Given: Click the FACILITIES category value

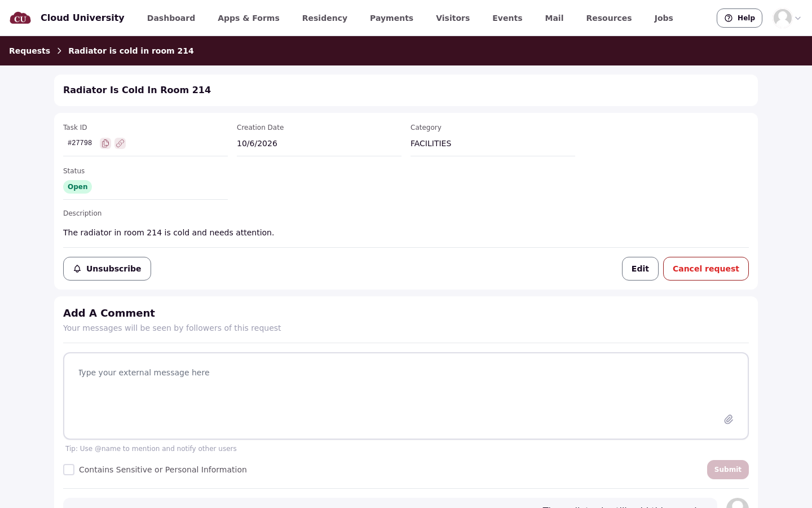Looking at the screenshot, I should (x=431, y=143).
